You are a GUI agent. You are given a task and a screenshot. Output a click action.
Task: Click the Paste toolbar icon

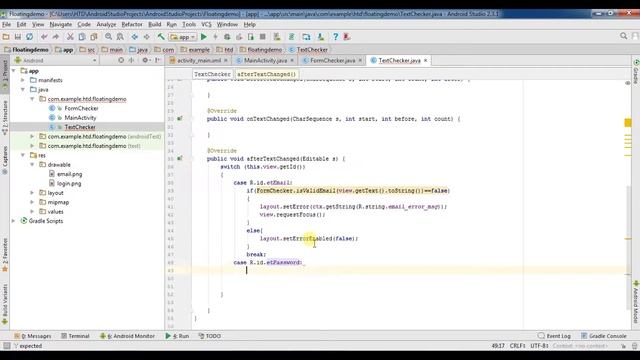tap(94, 37)
